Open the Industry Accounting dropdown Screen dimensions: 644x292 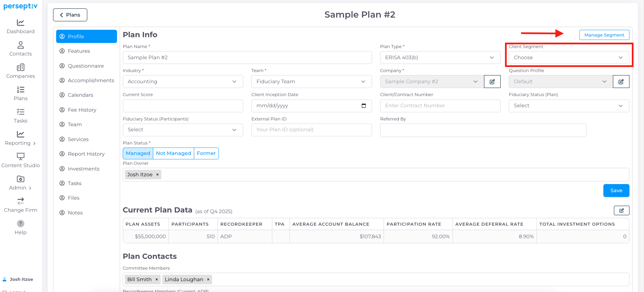coord(183,82)
